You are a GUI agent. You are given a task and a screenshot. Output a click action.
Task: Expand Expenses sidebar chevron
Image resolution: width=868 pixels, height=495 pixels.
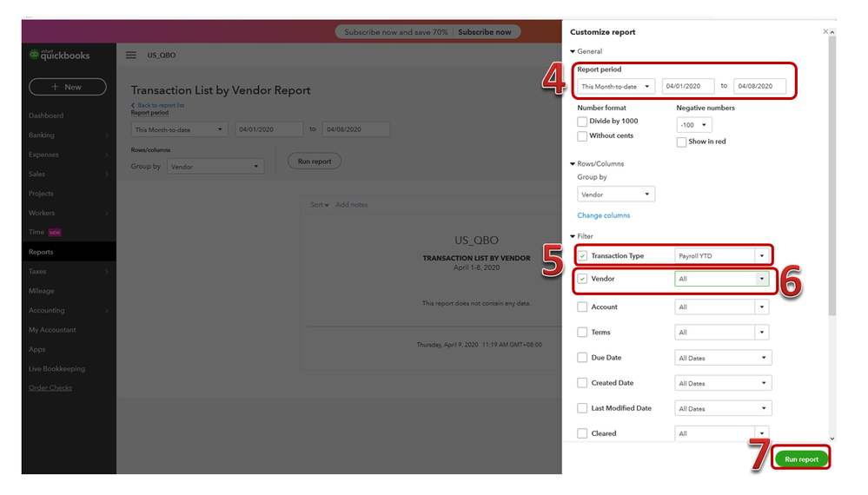107,155
